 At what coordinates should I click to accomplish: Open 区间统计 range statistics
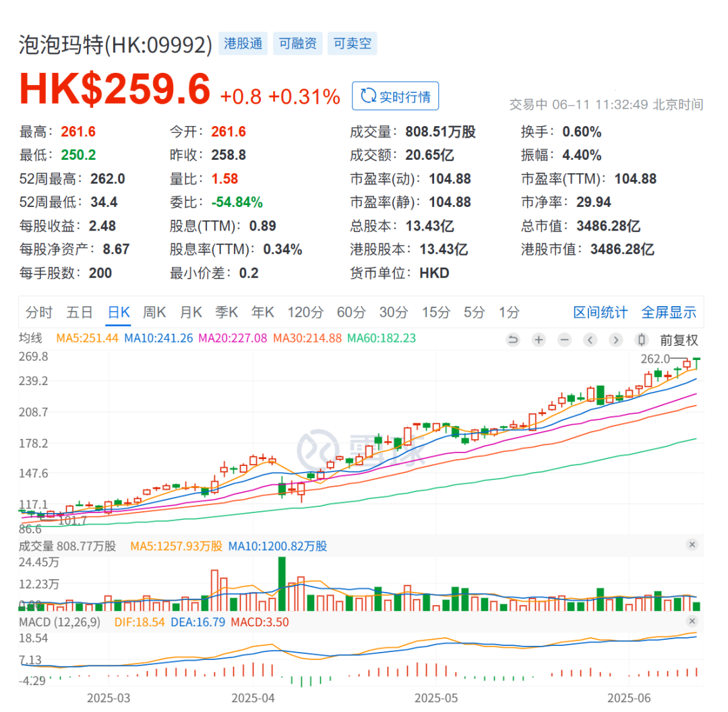601,312
